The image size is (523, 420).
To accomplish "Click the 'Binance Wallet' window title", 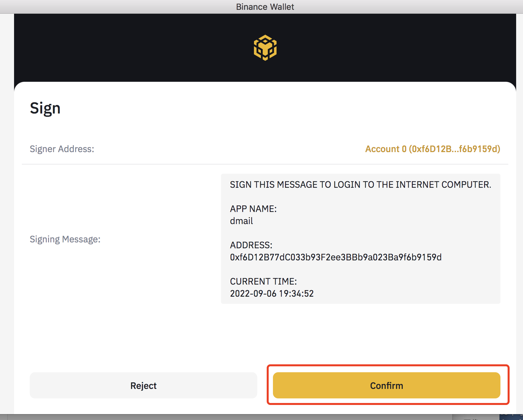I will click(265, 7).
